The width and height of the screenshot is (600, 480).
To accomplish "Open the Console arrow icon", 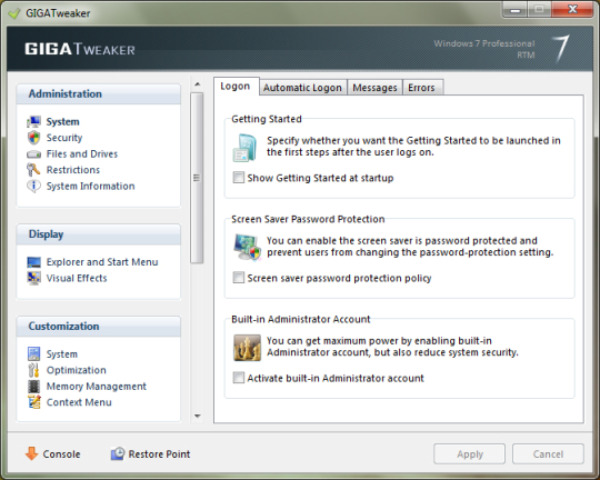I will point(31,454).
